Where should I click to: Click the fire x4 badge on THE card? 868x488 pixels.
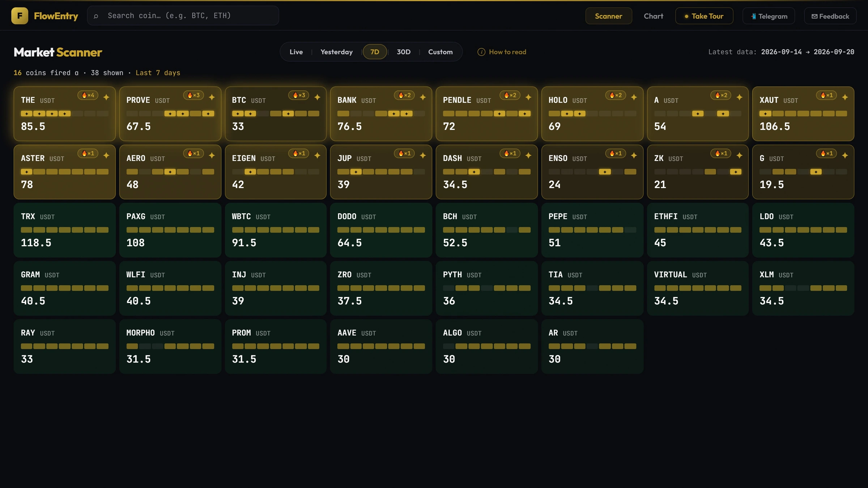(88, 95)
